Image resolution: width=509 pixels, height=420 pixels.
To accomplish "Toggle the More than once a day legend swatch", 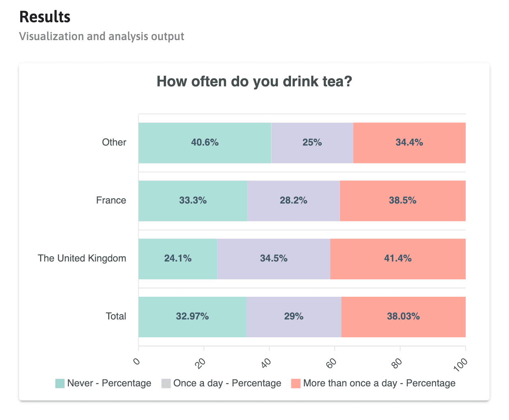I will click(296, 384).
